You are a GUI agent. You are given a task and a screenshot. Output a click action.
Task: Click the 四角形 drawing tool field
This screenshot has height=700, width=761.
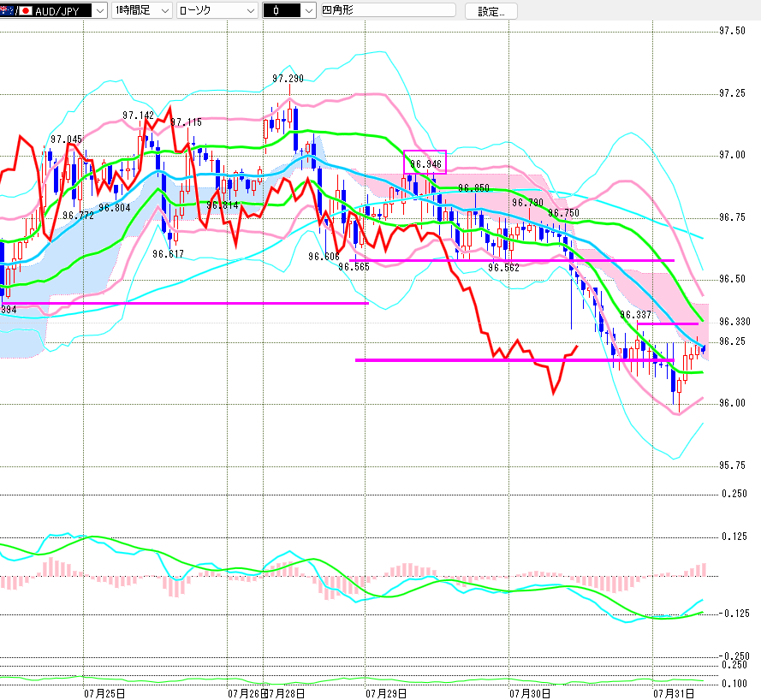point(389,9)
